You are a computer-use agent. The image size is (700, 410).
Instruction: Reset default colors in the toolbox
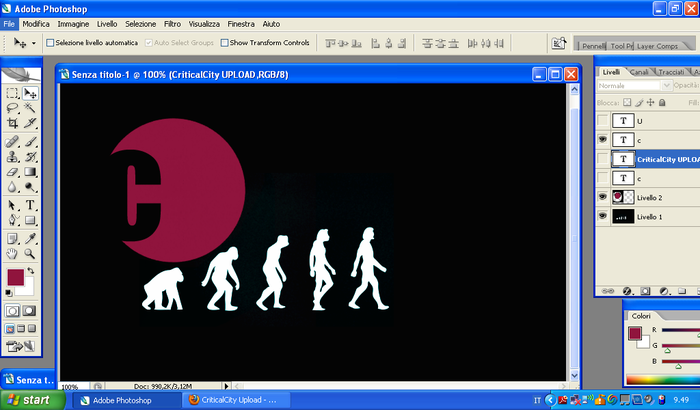click(8, 293)
